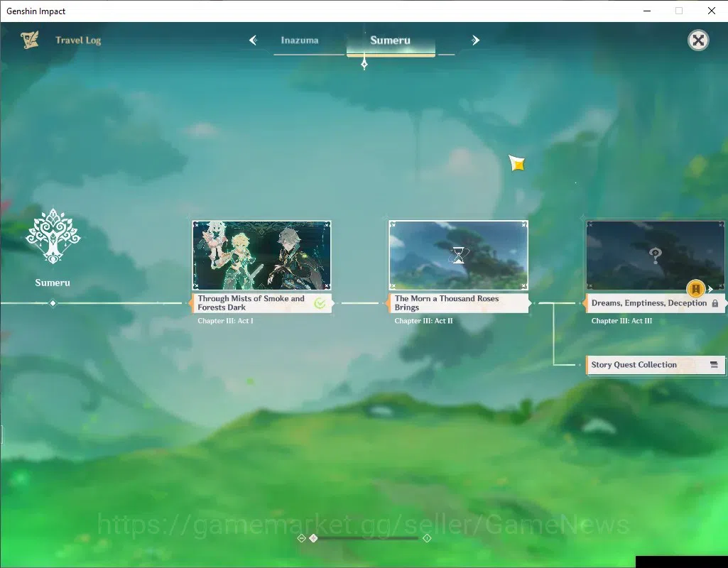The width and height of the screenshot is (728, 568).
Task: Click the Story Quest Collection list icon
Action: 714,365
